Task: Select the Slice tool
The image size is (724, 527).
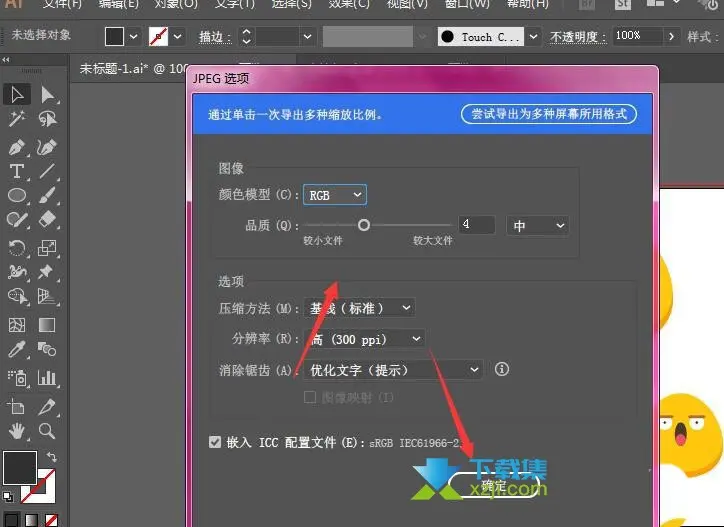Action: (47, 407)
